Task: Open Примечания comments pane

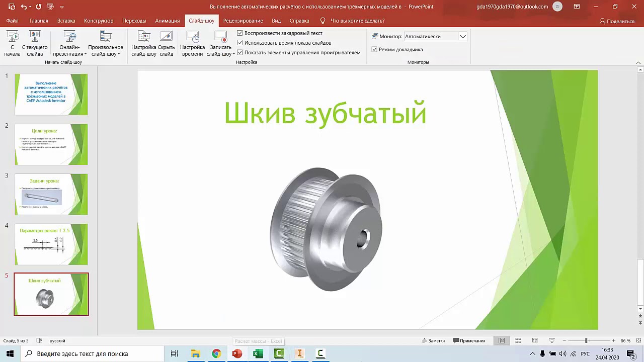Action: pos(469,340)
